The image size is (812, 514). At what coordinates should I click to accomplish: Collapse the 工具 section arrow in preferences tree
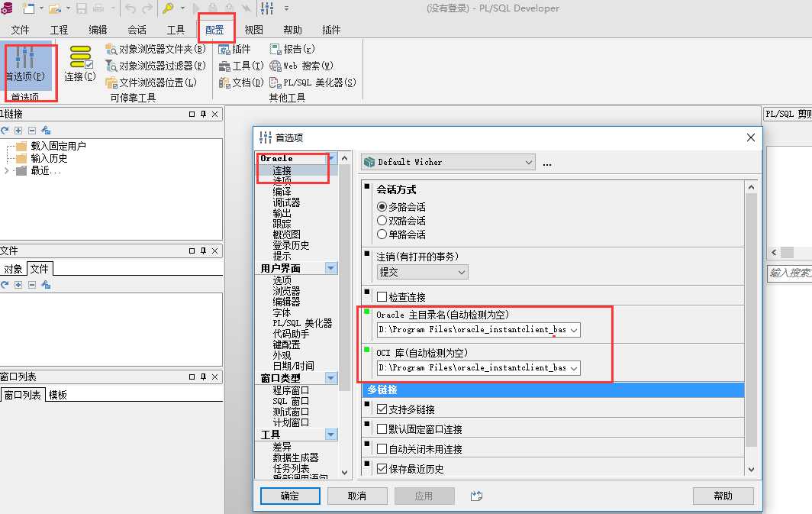tap(331, 435)
